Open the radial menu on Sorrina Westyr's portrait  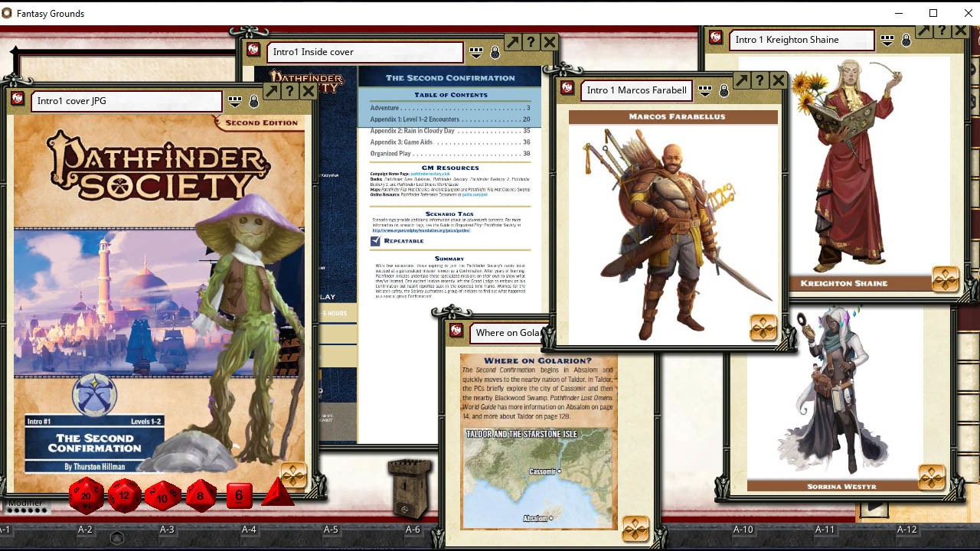933,478
